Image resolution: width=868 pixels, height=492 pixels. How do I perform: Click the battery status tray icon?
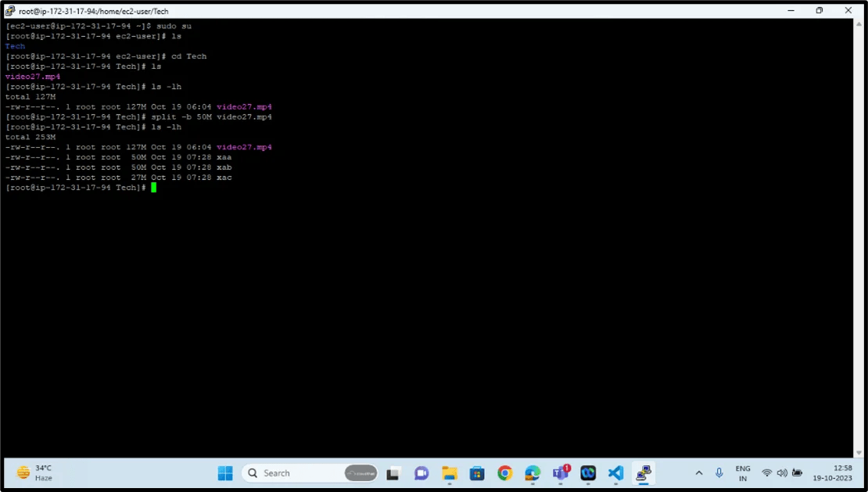click(797, 473)
